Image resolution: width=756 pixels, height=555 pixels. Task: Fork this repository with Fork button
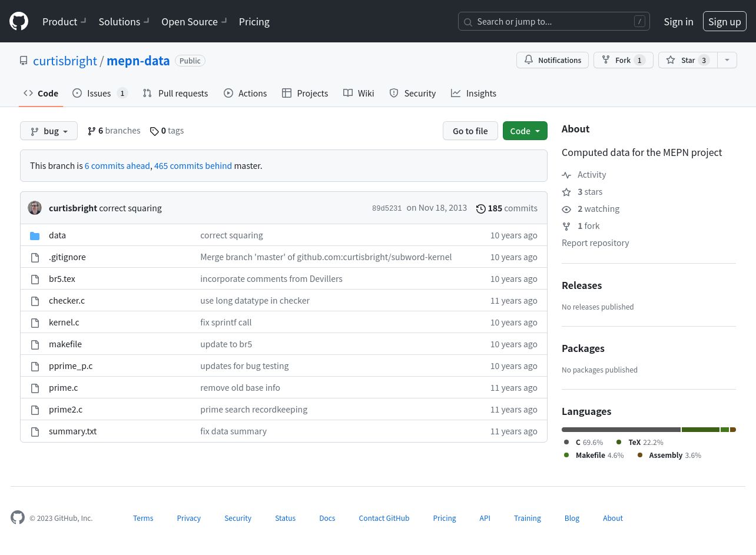click(623, 60)
